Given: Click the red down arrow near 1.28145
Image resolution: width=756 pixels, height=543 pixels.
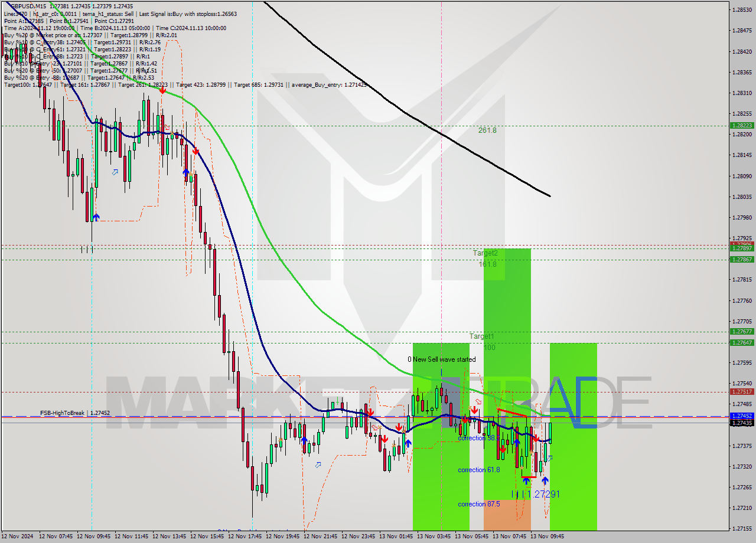Looking at the screenshot, I should tap(195, 151).
